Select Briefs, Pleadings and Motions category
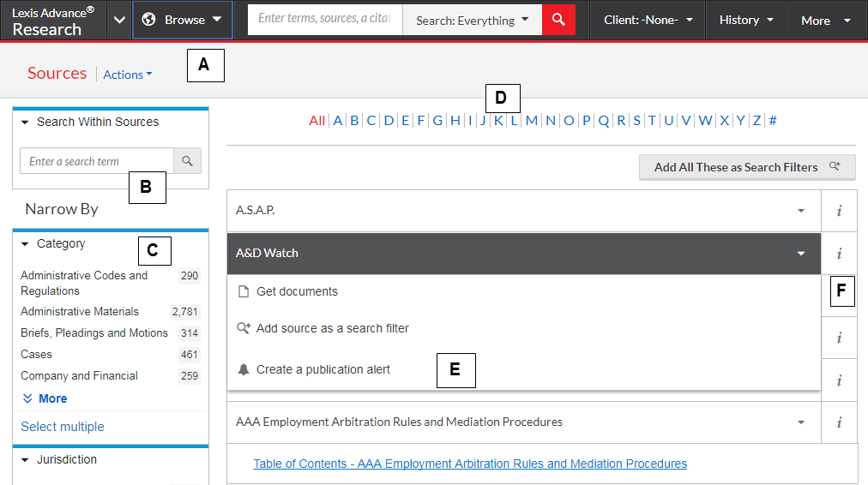The height and width of the screenshot is (485, 868). click(x=94, y=333)
